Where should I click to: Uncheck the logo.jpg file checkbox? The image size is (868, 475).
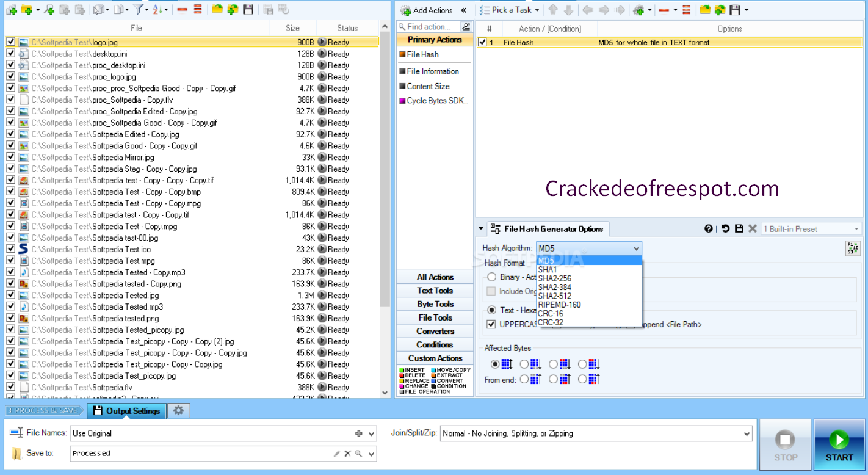(x=11, y=42)
